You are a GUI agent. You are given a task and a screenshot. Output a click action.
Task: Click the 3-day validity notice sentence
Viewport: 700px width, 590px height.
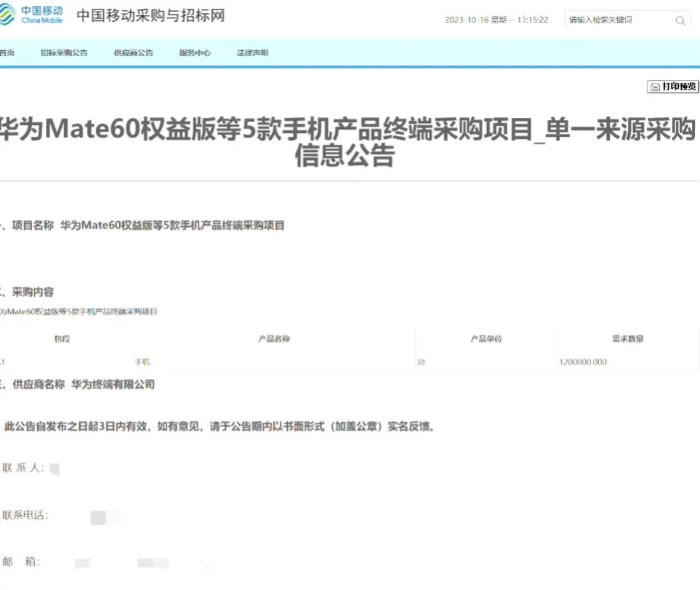coord(220,426)
